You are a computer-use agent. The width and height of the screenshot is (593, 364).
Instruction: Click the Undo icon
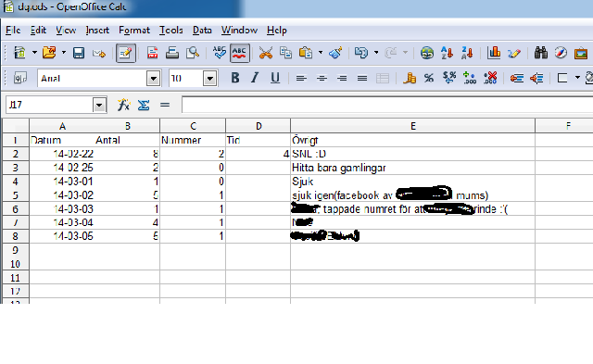point(361,53)
